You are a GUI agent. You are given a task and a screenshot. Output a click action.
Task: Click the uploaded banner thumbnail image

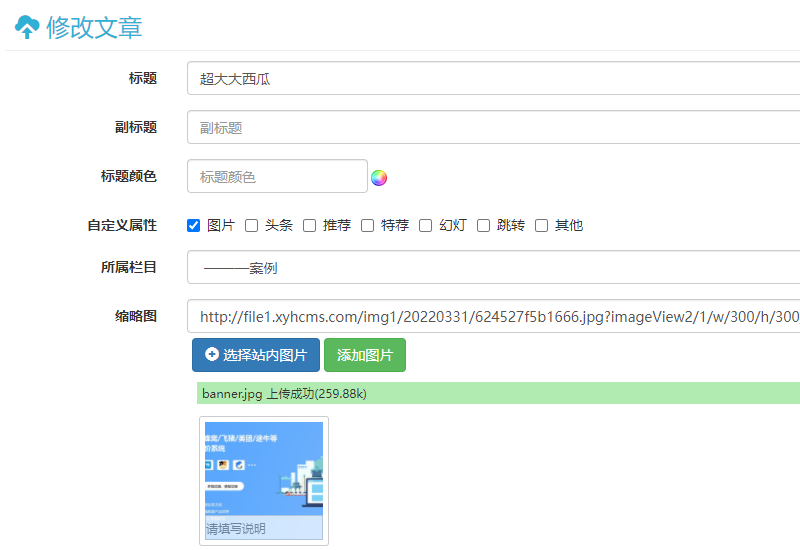coord(264,468)
